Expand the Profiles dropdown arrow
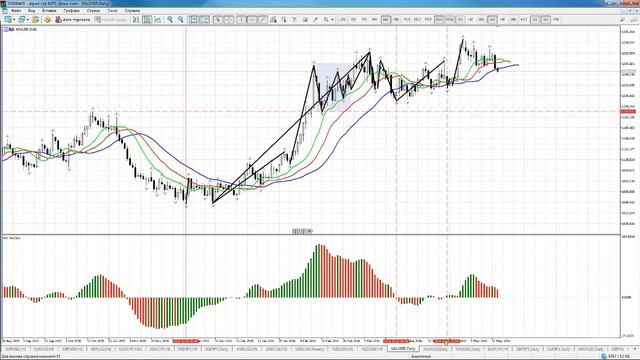Screen dimensions: 640x360 pyautogui.click(x=28, y=20)
